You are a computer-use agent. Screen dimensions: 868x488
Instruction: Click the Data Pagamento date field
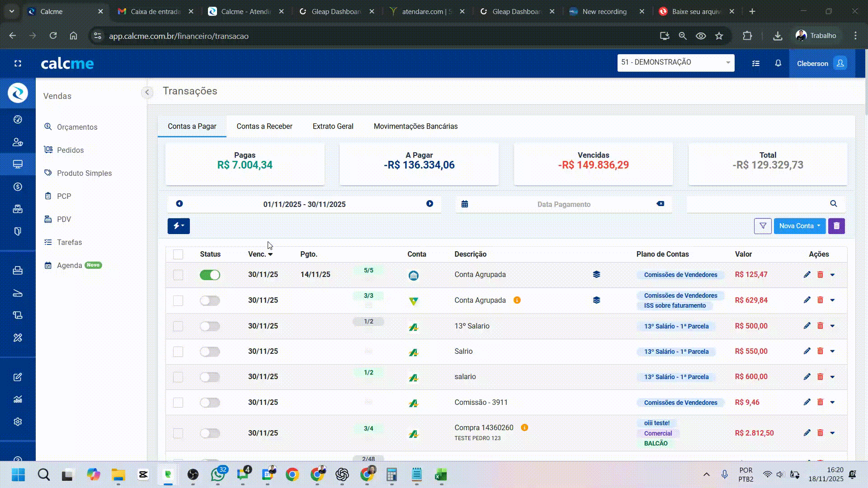point(563,204)
